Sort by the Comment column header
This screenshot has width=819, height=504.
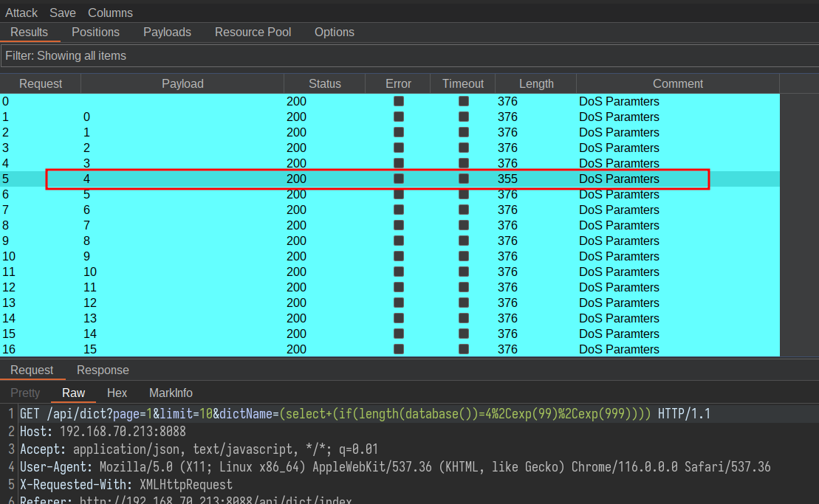point(677,84)
